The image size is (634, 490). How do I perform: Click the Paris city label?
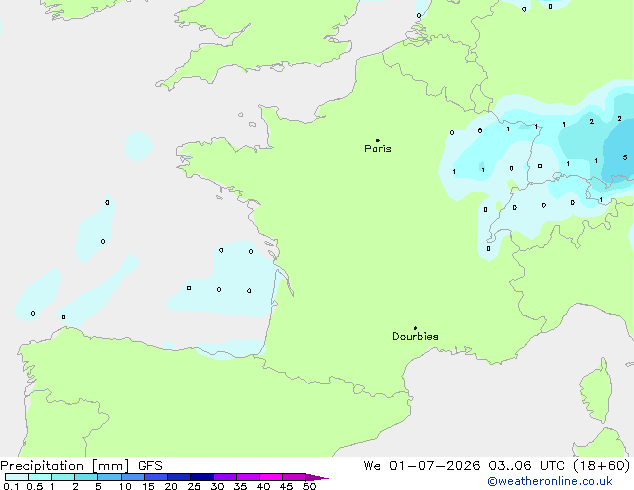tap(378, 149)
